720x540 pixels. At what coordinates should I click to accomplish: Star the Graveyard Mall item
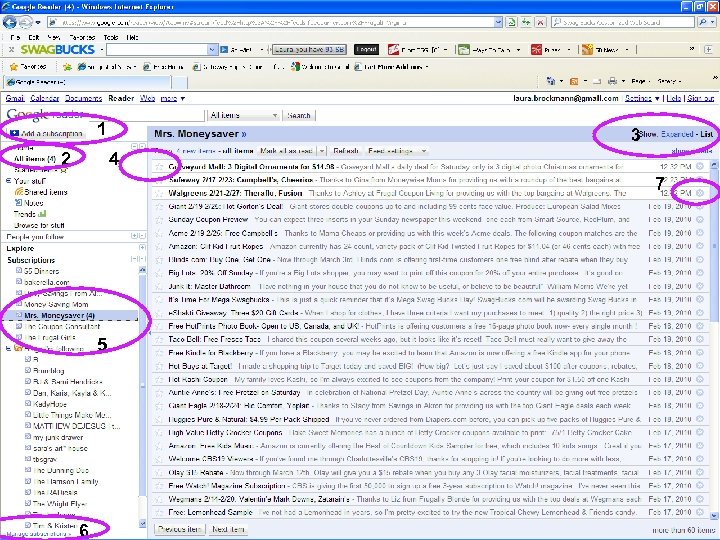click(159, 167)
